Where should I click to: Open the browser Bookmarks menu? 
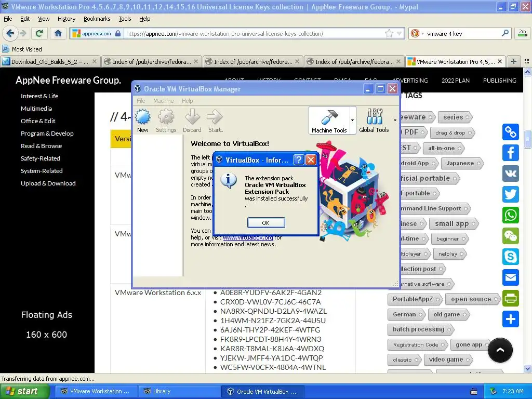97,19
